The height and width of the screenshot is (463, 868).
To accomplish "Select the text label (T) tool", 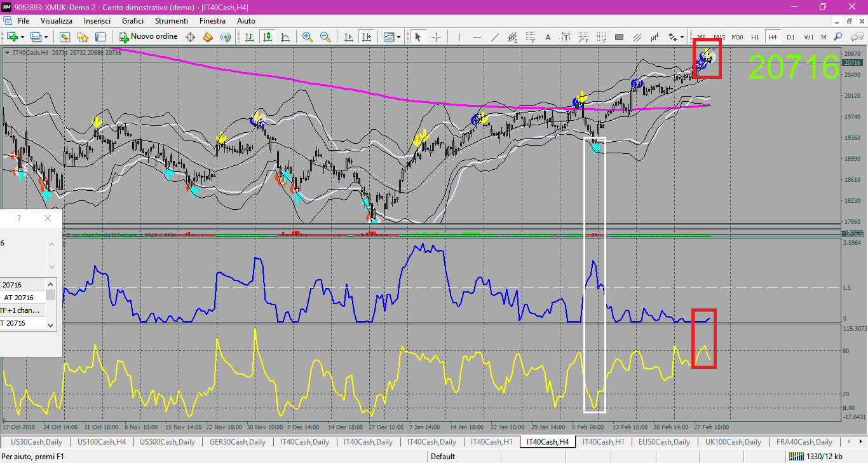I will click(566, 37).
